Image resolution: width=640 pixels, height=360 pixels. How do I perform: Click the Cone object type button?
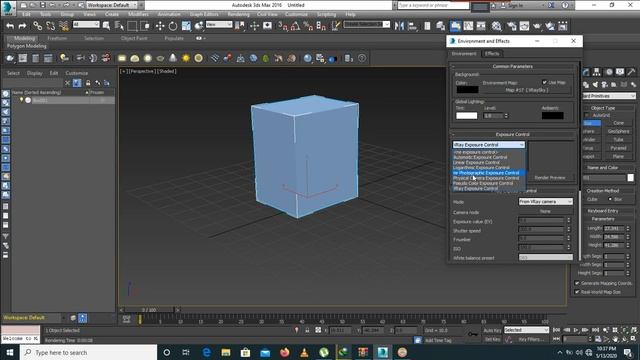(618, 123)
